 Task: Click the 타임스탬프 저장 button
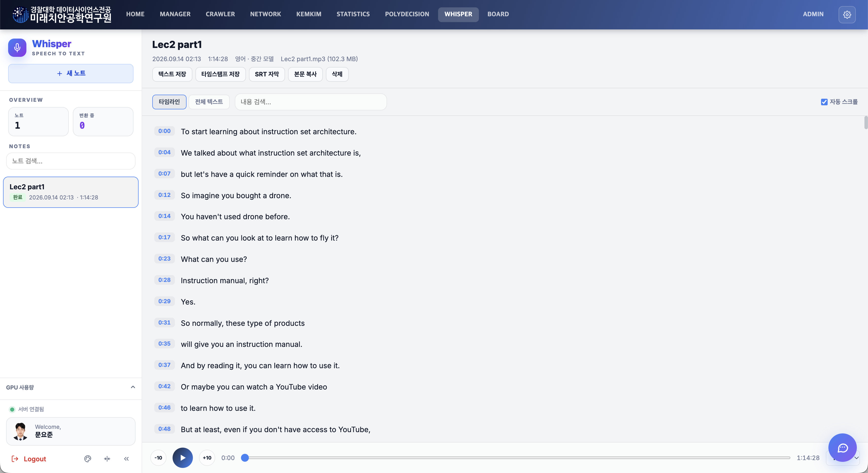click(220, 74)
